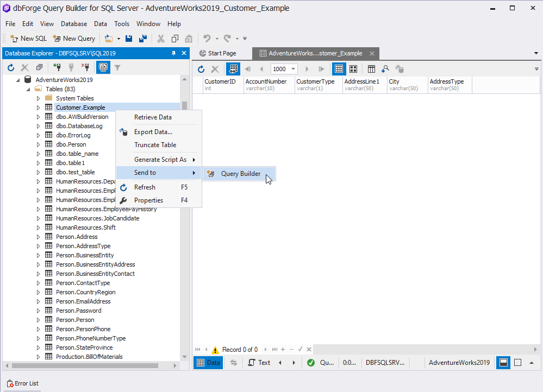Click Query Builder in Send to submenu

coord(239,174)
